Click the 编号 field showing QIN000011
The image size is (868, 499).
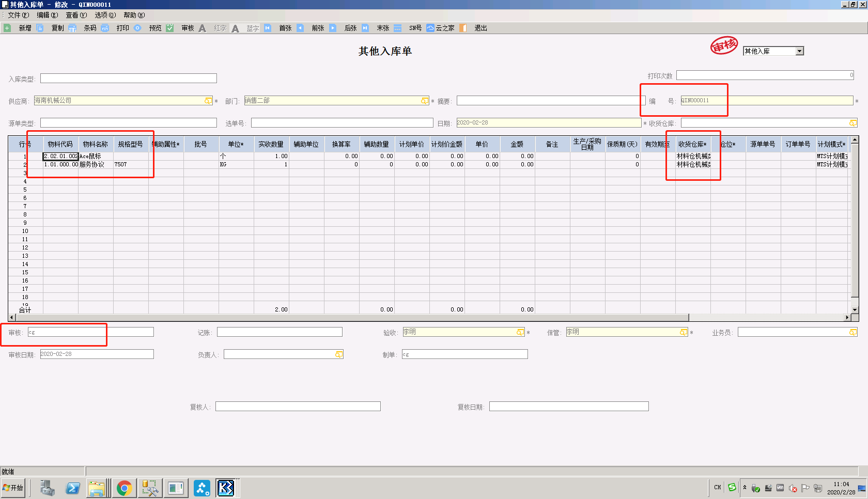point(767,101)
